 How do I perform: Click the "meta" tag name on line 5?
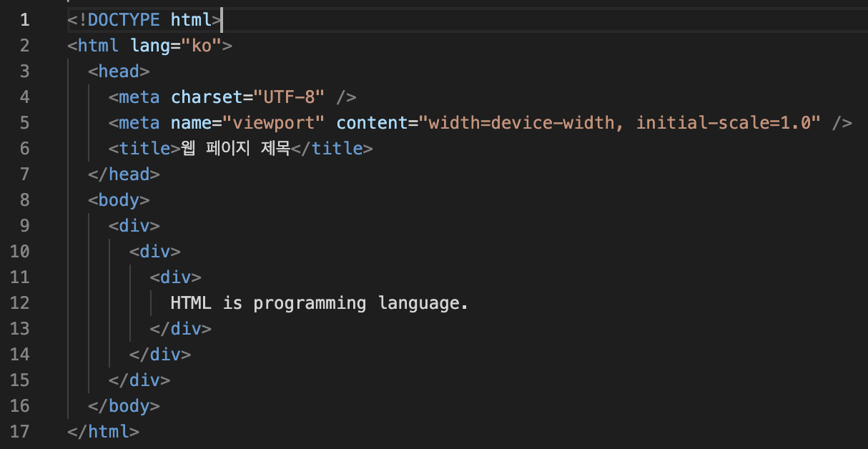pyautogui.click(x=139, y=123)
